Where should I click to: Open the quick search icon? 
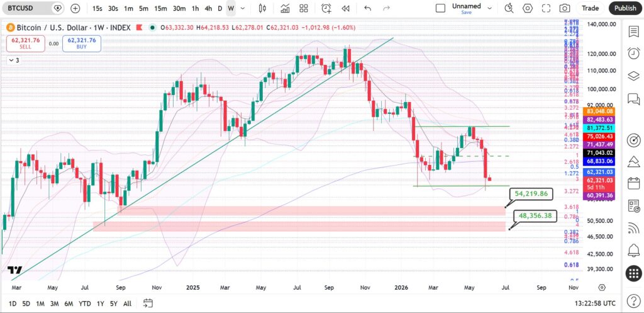(509, 8)
